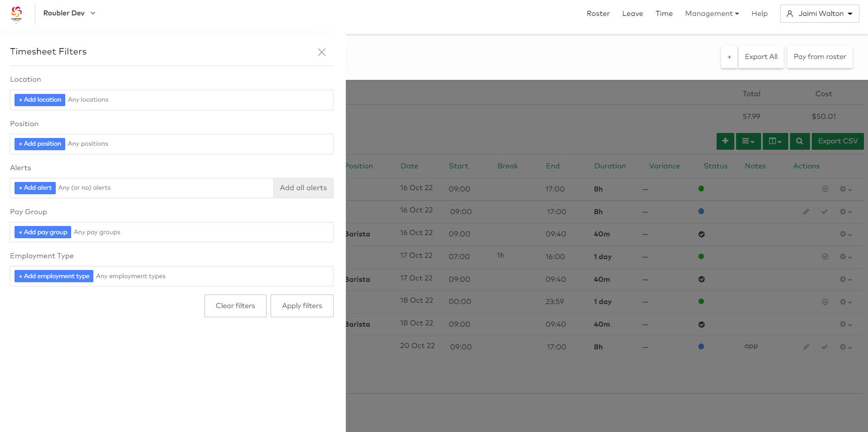Click the green plus add timesheet icon
The width and height of the screenshot is (868, 432).
(725, 141)
